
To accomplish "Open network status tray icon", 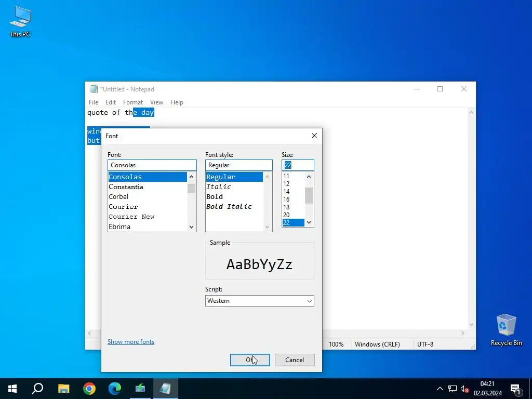I will [453, 389].
